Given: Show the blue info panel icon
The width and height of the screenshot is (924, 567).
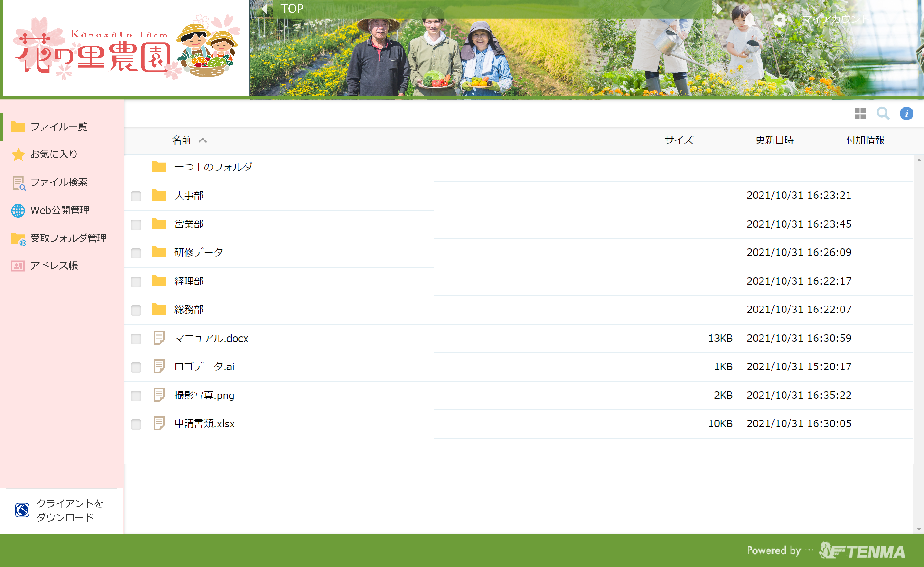Looking at the screenshot, I should pos(906,114).
